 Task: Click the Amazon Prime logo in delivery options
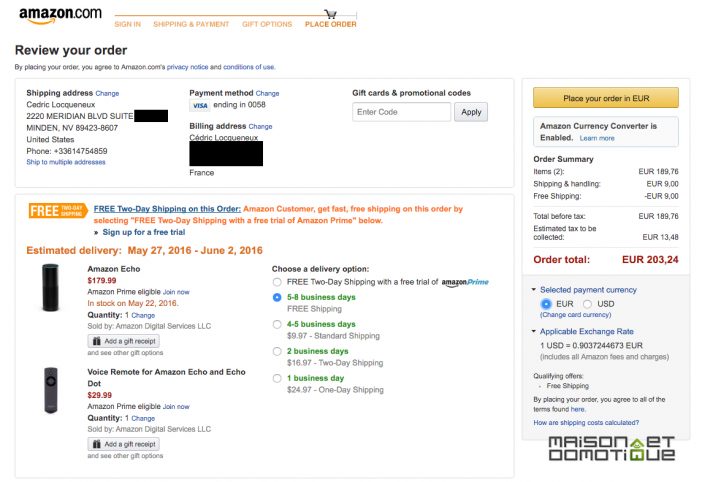pos(465,282)
